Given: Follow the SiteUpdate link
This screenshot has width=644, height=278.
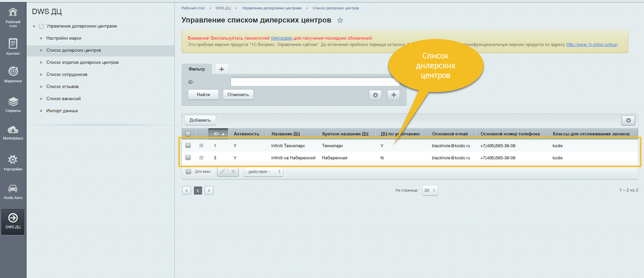Looking at the screenshot, I should point(282,38).
